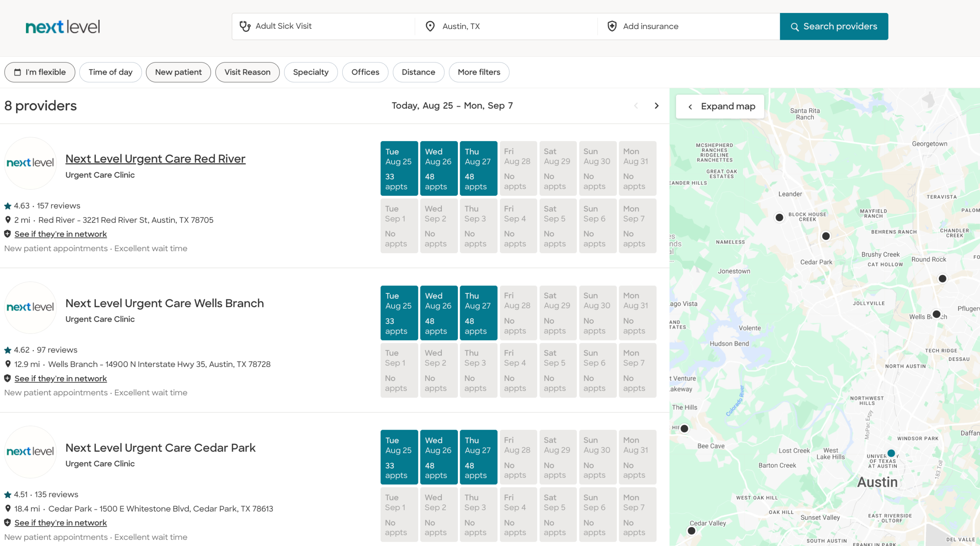Click the Cedar Park clinic logo
The image size is (980, 546).
tap(30, 451)
